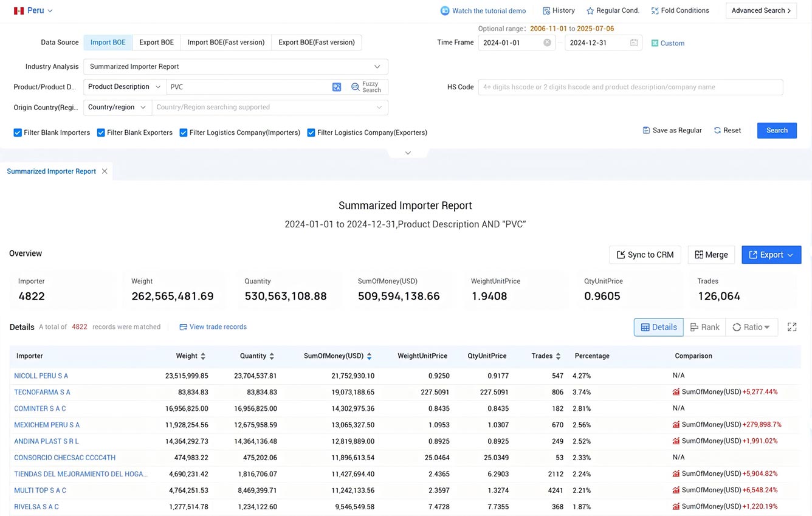Click comparison chart icon for MEXICHEM row
Screen dimensions: 812x516
pyautogui.click(x=676, y=425)
